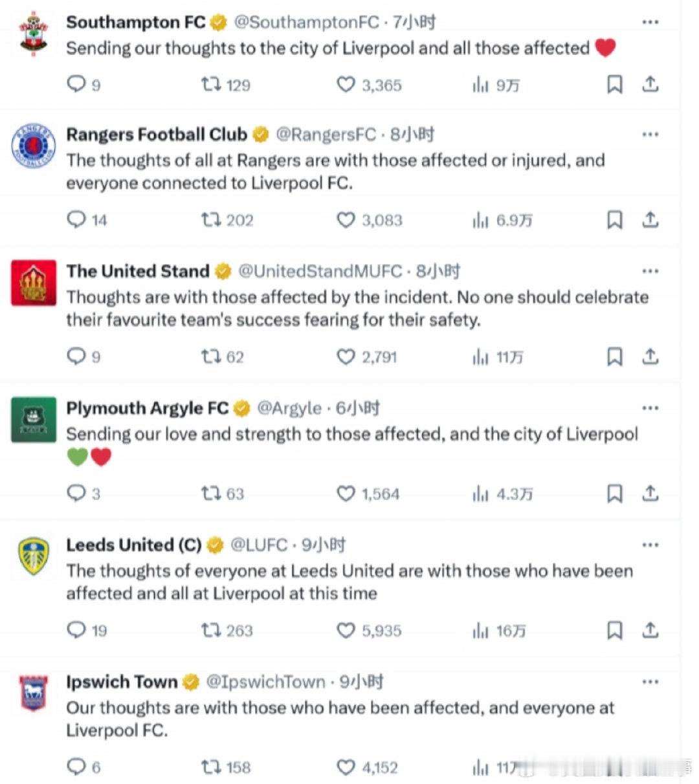699x784 pixels.
Task: Bookmark the Leeds United tweet
Action: coord(614,630)
